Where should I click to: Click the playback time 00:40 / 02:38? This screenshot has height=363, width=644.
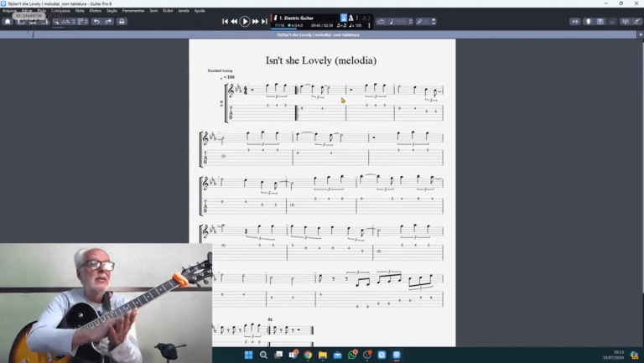pos(322,25)
